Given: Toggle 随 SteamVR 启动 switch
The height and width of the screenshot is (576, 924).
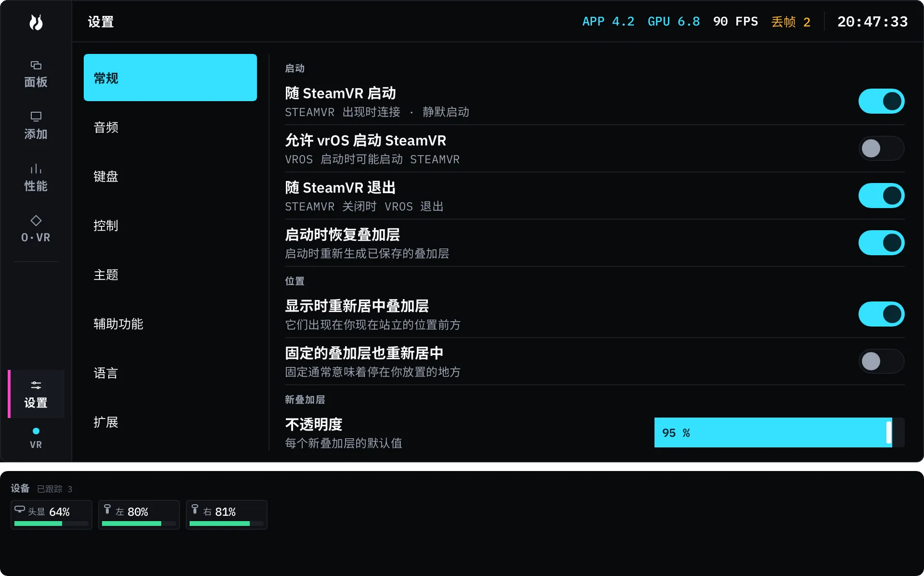Looking at the screenshot, I should (881, 101).
